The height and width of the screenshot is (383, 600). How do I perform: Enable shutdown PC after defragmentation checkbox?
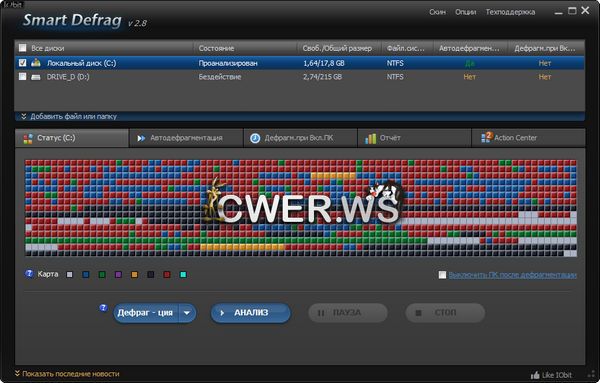442,275
